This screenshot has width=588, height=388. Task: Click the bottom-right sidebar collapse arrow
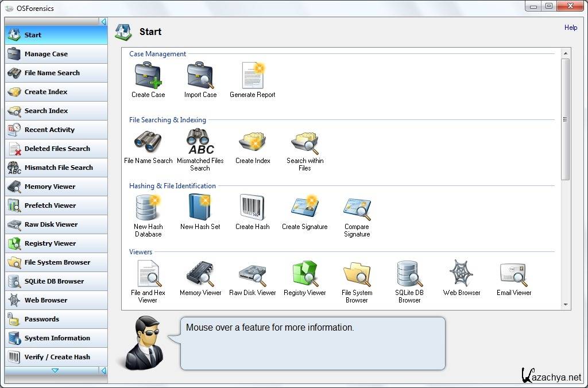(x=103, y=371)
